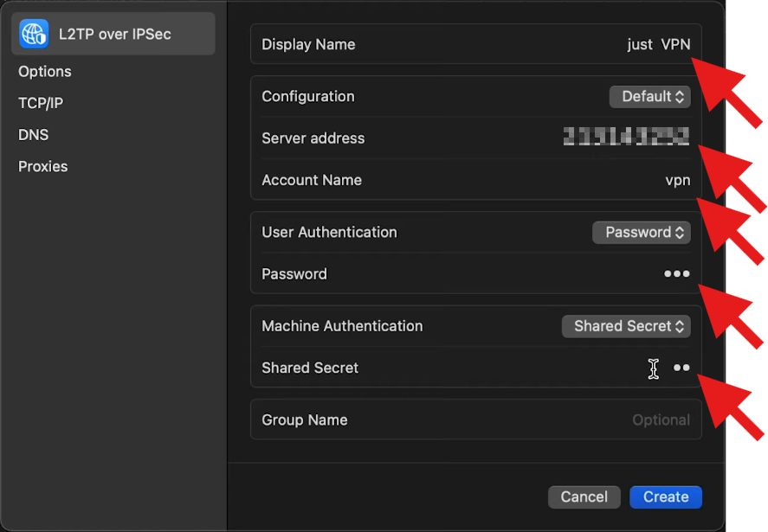The width and height of the screenshot is (768, 532).
Task: Click the 'Display Name' row label
Action: click(308, 45)
